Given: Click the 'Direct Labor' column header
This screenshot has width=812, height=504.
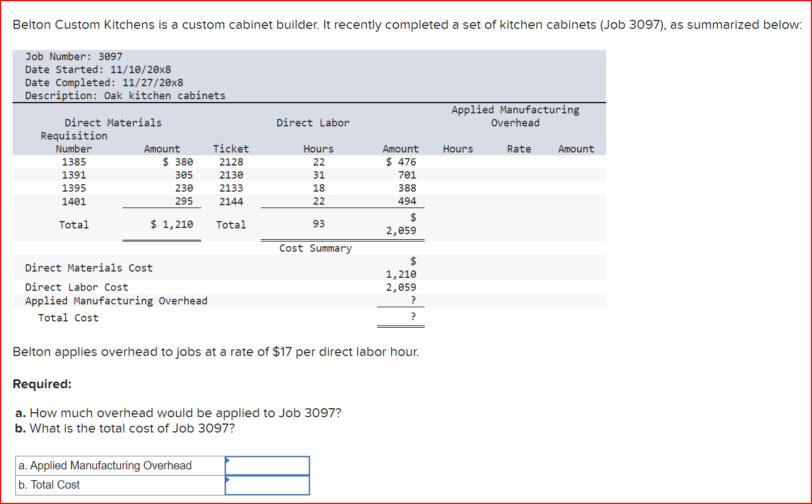Looking at the screenshot, I should coord(313,123).
